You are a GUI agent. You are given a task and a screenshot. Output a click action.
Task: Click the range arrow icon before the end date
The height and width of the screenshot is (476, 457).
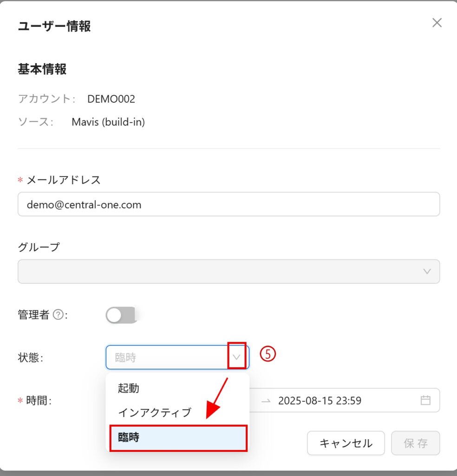(266, 400)
